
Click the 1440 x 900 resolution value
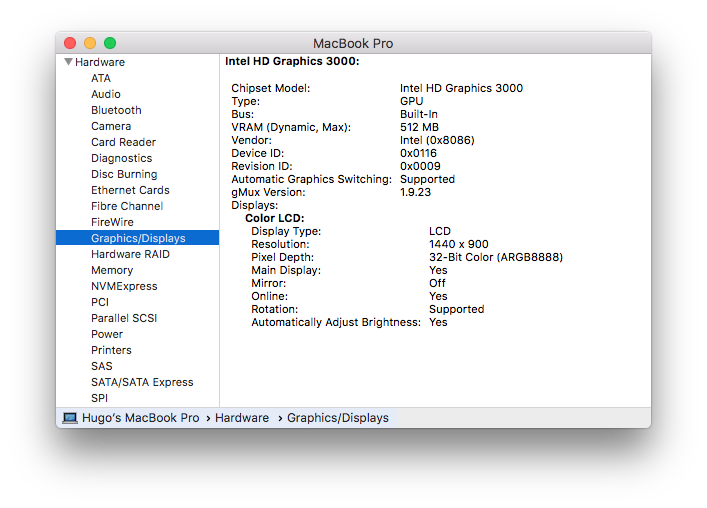tap(458, 244)
